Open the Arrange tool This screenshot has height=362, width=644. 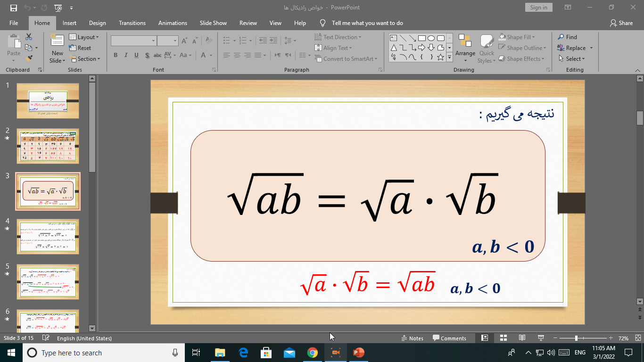[x=465, y=48]
